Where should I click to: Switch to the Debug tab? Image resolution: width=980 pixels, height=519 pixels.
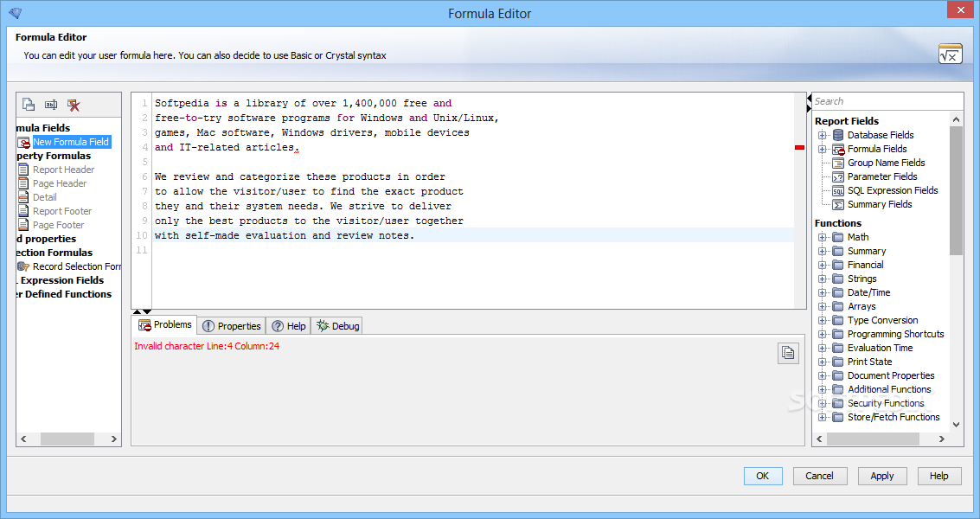click(336, 326)
